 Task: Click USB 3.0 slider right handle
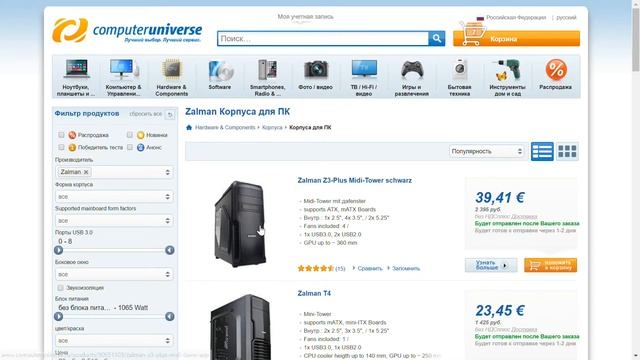(x=170, y=250)
